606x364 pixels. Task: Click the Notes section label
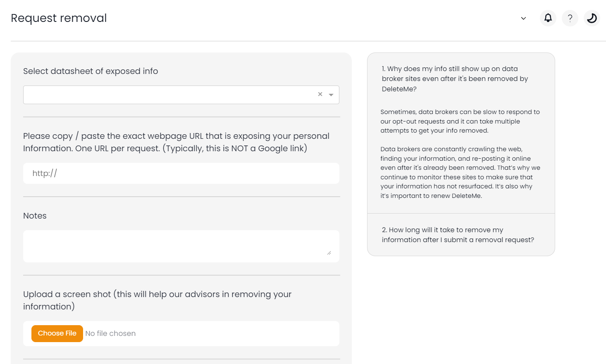click(x=35, y=216)
